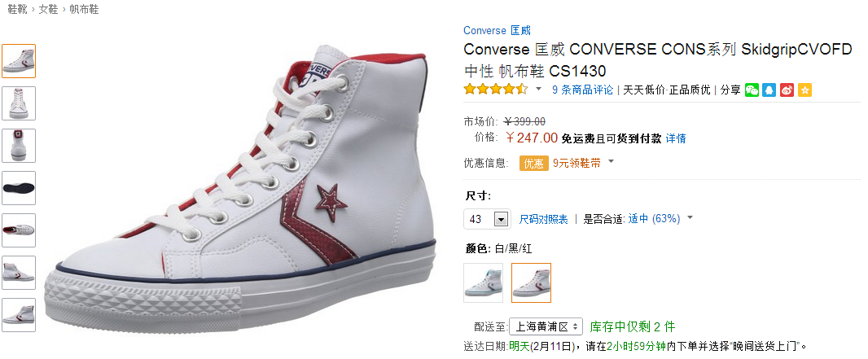The width and height of the screenshot is (868, 359).
Task: Share product via Weibo icon
Action: [x=787, y=90]
